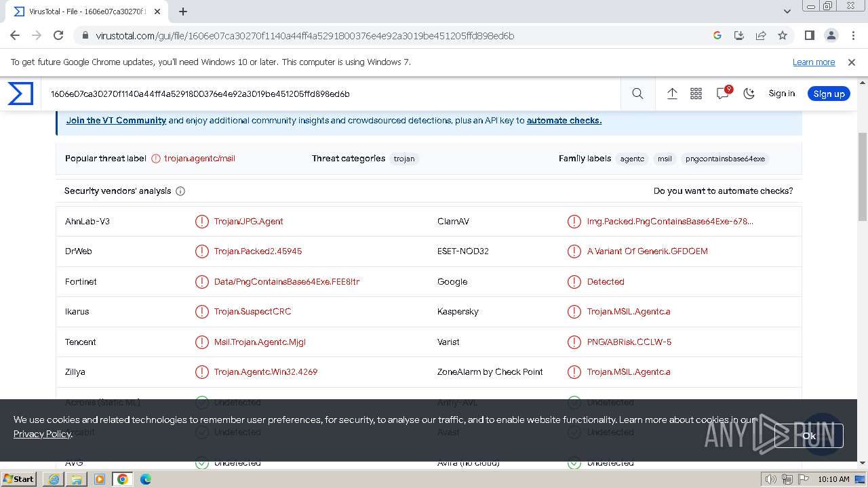
Task: Click the hash search input field
Action: (x=332, y=94)
